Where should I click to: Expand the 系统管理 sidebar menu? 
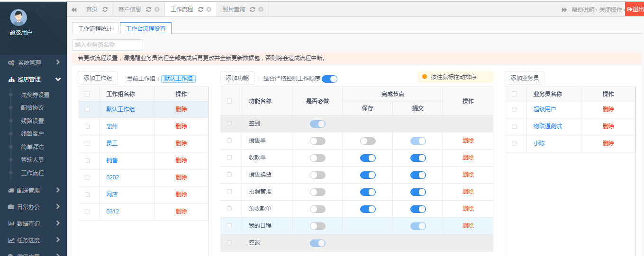(33, 62)
